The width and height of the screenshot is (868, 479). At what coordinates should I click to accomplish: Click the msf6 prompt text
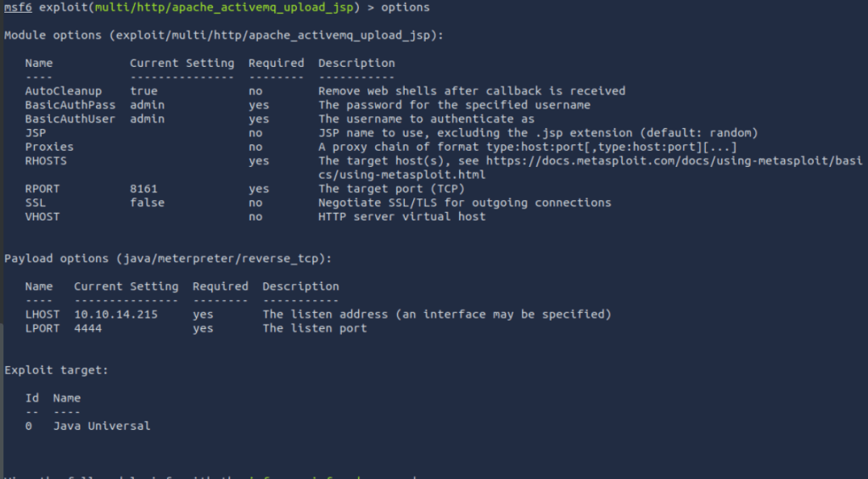click(18, 8)
